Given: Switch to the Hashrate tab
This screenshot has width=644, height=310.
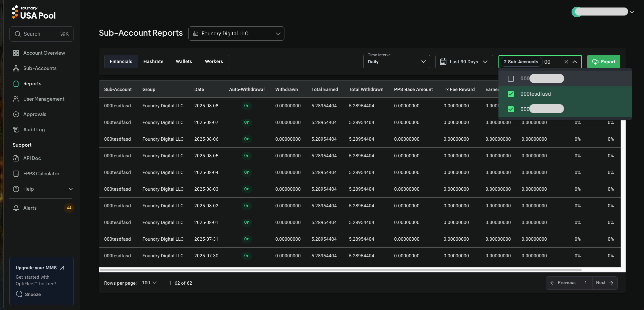Looking at the screenshot, I should coord(153,62).
